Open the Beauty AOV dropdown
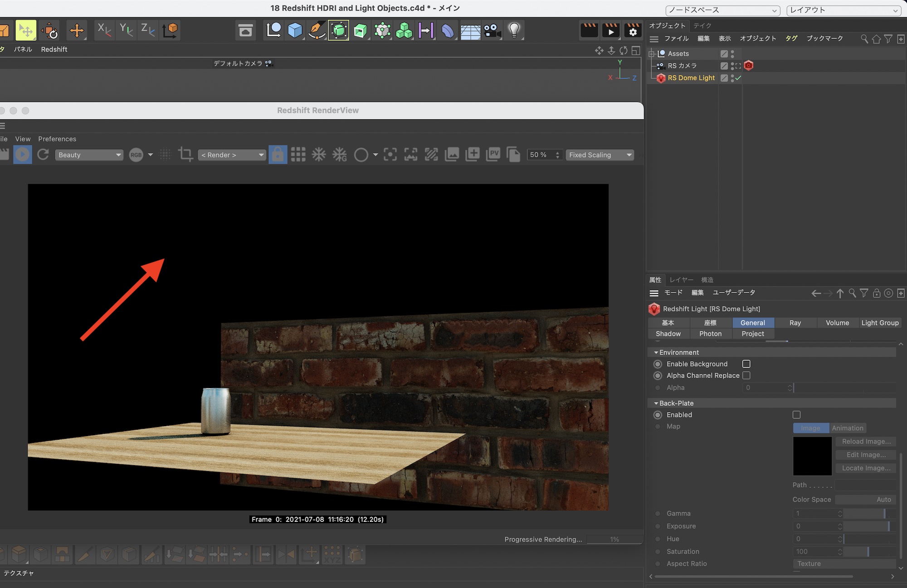907x588 pixels. click(x=89, y=155)
